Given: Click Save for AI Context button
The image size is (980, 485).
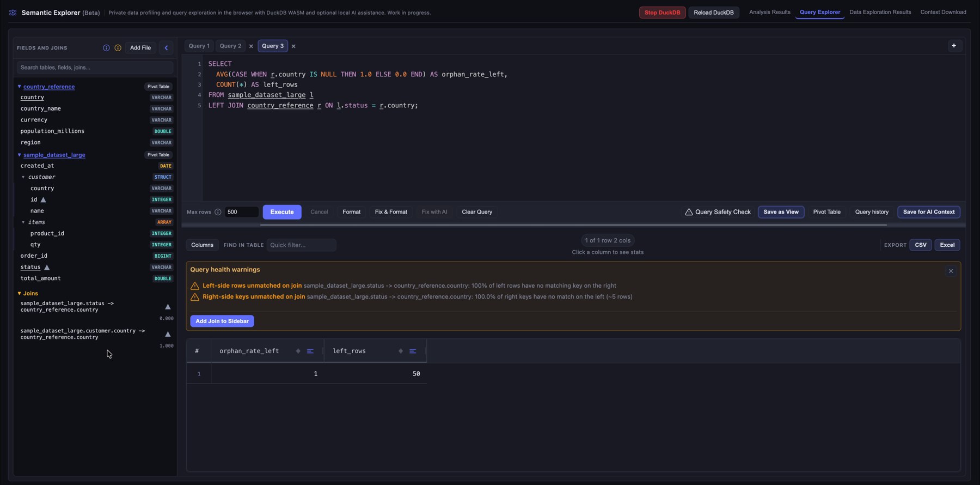Looking at the screenshot, I should point(929,212).
